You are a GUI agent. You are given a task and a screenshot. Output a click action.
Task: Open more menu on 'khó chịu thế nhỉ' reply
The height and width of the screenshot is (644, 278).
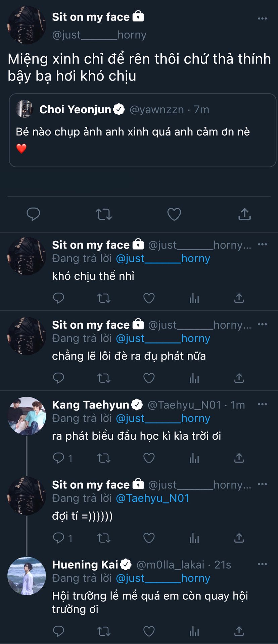coord(262,245)
